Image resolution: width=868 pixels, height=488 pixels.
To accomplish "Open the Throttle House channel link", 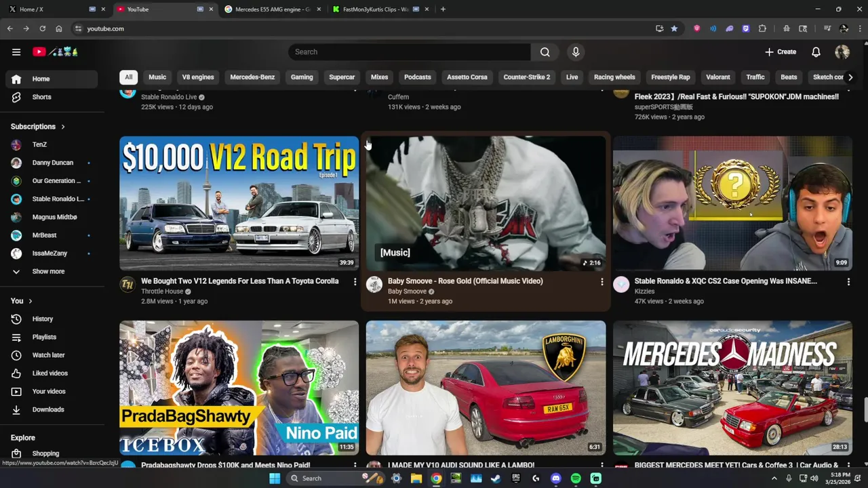I will pyautogui.click(x=162, y=291).
